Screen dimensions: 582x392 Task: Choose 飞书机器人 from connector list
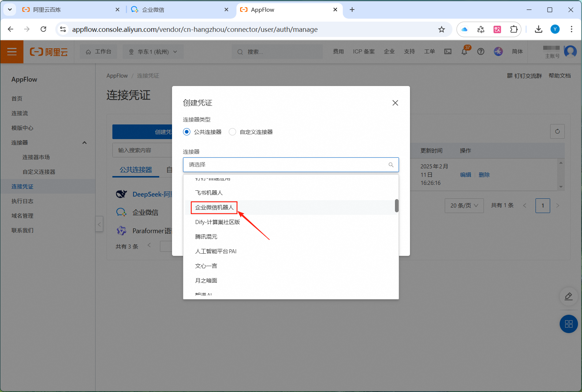point(291,193)
